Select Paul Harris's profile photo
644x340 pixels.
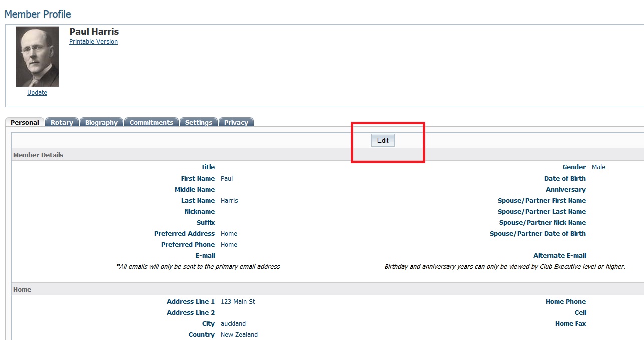point(37,57)
